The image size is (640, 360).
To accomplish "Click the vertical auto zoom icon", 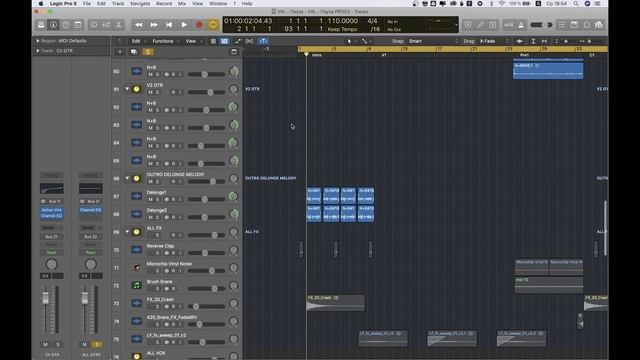I will 533,41.
